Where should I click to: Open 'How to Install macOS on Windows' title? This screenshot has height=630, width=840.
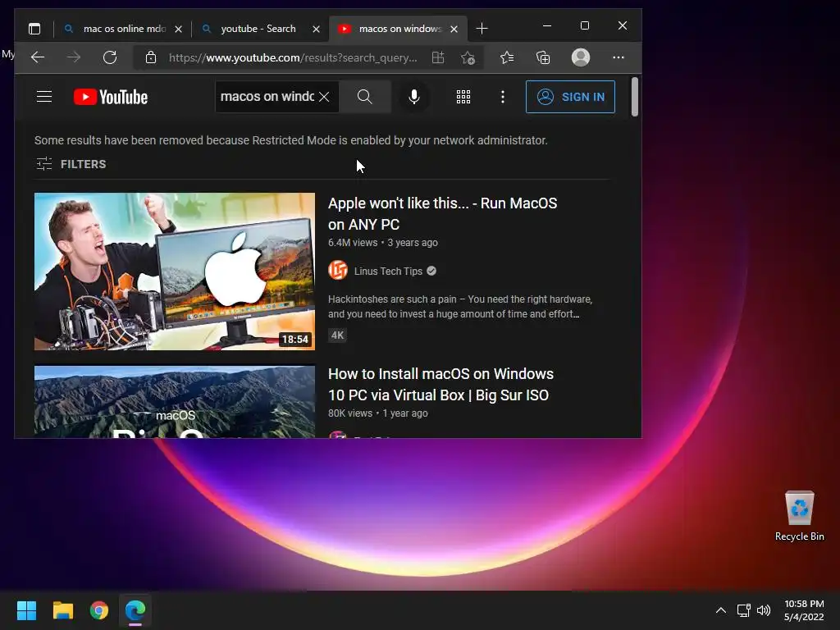(441, 384)
